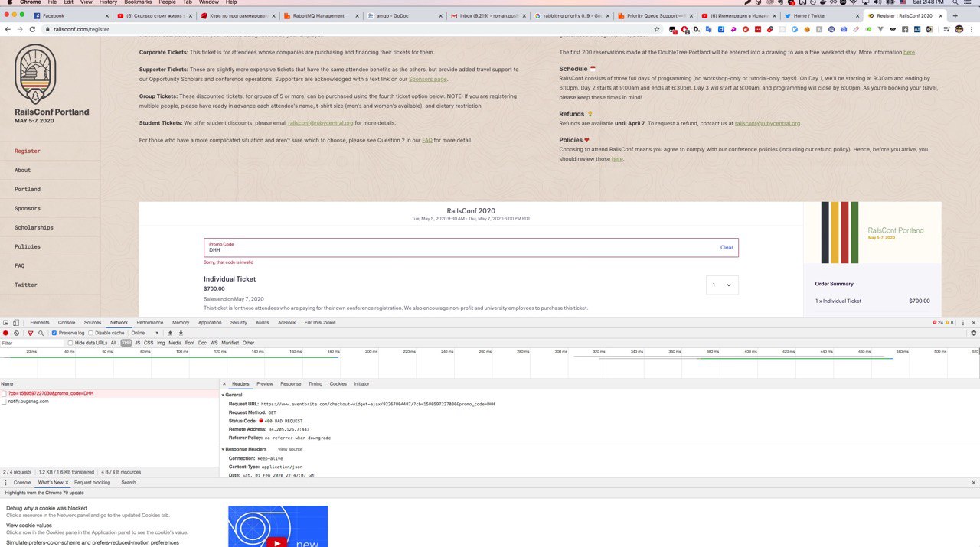Bookmark this page with the star icon
This screenshot has width=980, height=547.
click(657, 29)
